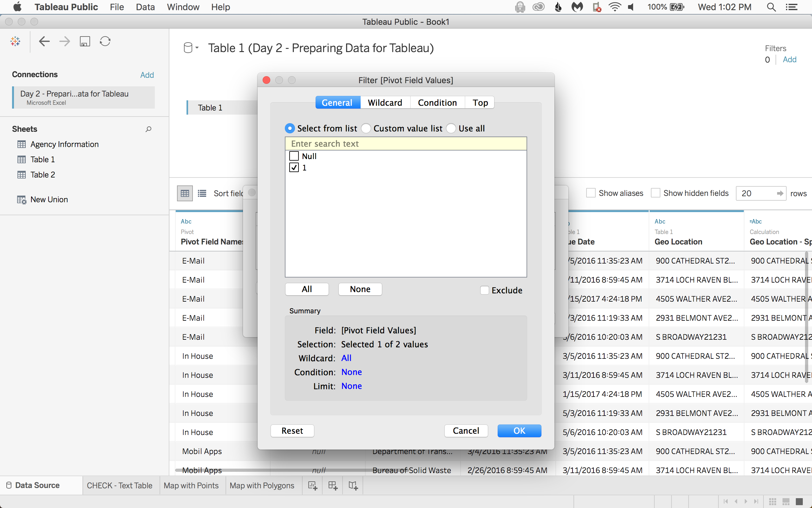Enable the Exclude checkbox

(x=485, y=290)
